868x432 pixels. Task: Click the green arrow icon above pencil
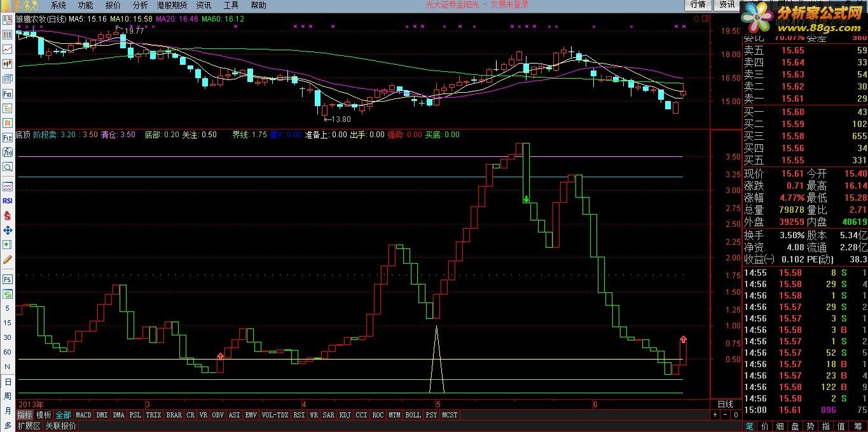(x=8, y=245)
